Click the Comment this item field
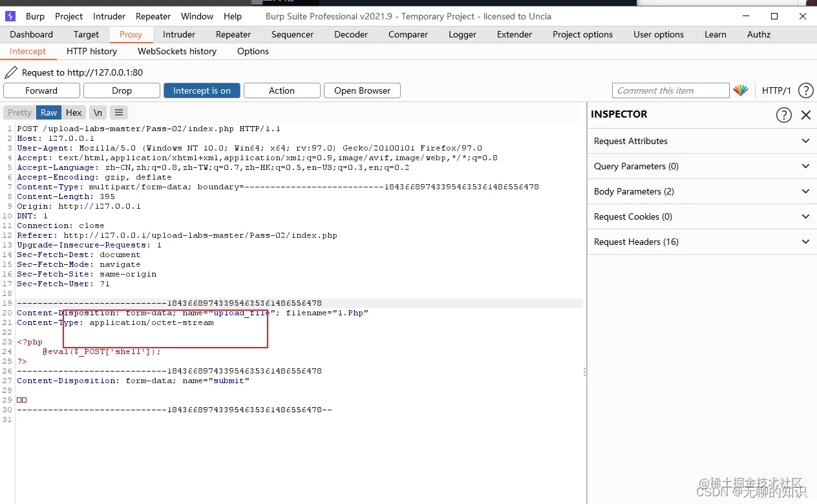Viewport: 817px width, 504px height. (670, 90)
